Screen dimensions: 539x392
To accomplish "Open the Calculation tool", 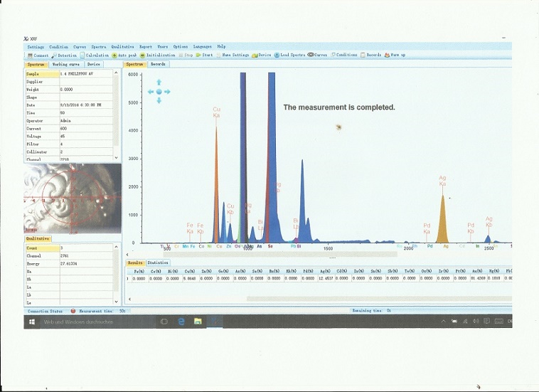I will (82, 55).
